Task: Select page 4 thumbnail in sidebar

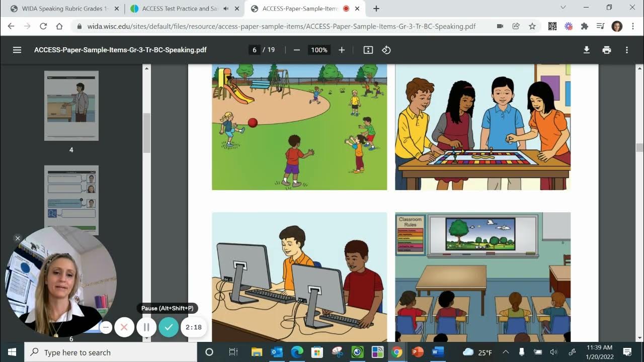Action: (x=71, y=106)
